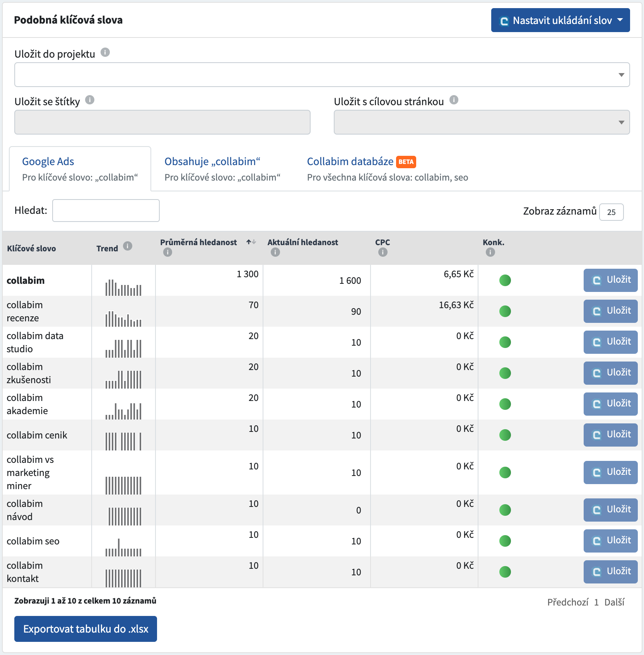Go to Další page link
The width and height of the screenshot is (644, 655).
(x=614, y=602)
